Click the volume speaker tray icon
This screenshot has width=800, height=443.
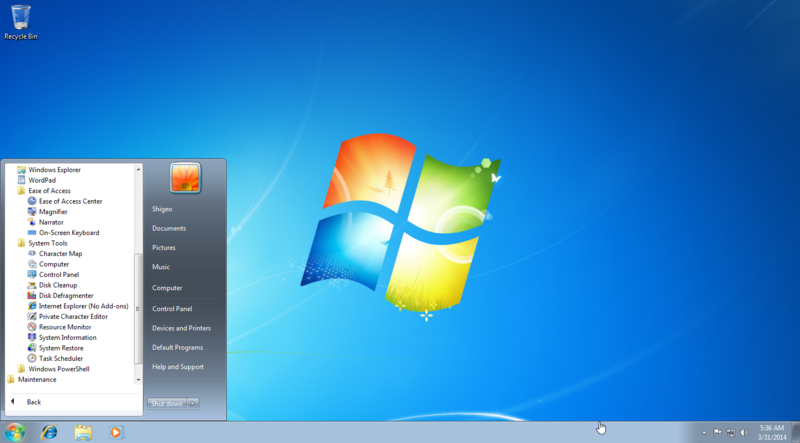pyautogui.click(x=744, y=432)
